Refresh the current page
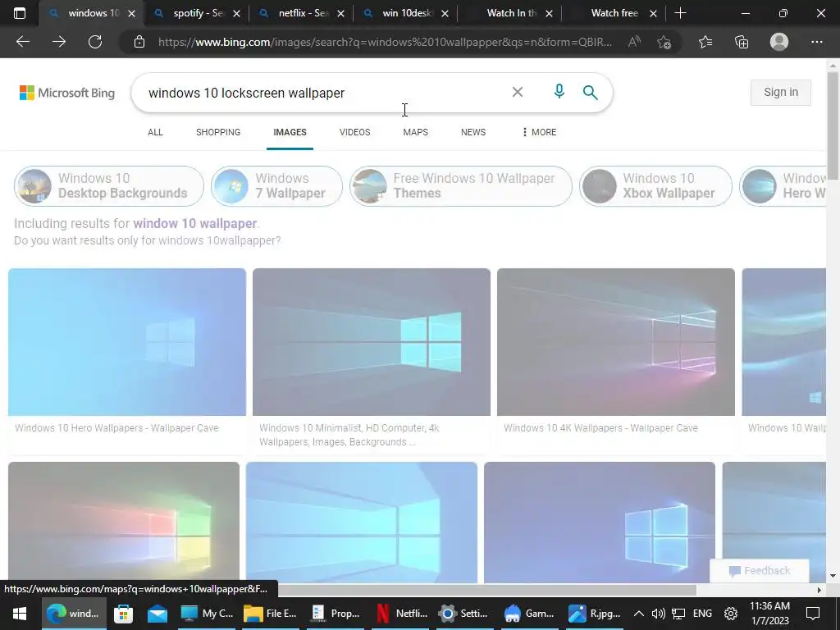 tap(95, 42)
